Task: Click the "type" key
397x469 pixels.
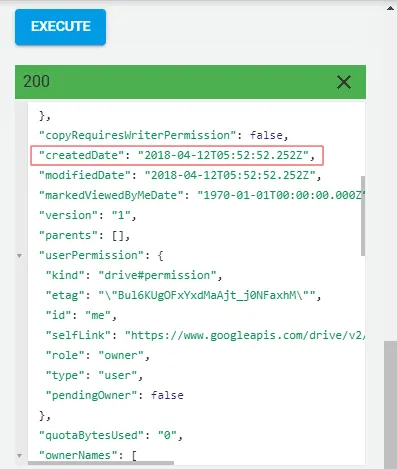Action: (65, 375)
